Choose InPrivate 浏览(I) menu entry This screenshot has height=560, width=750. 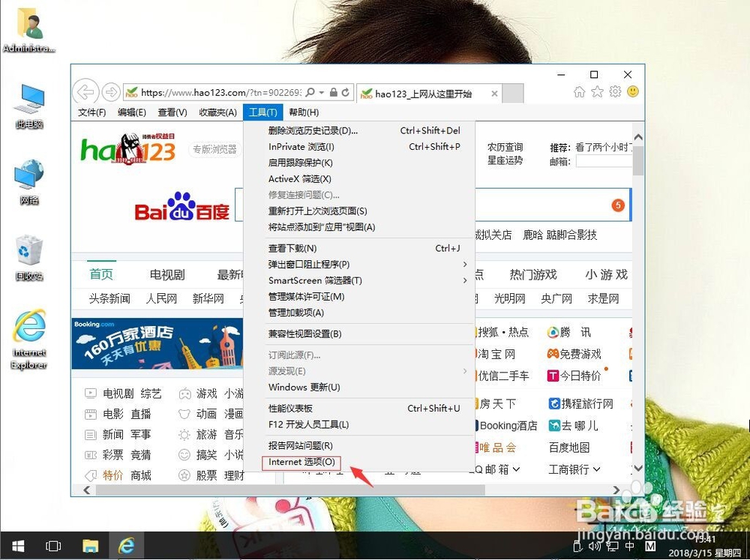coord(360,147)
